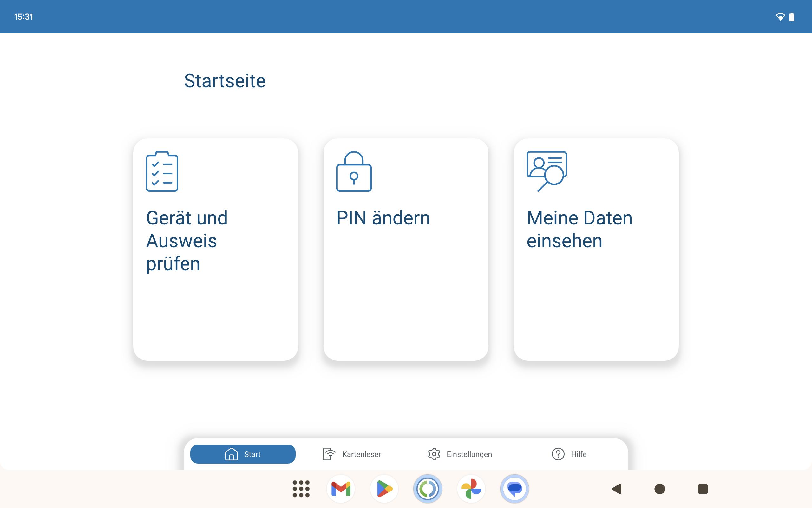Click the ID card magnifier icon
The width and height of the screenshot is (812, 508).
click(547, 171)
